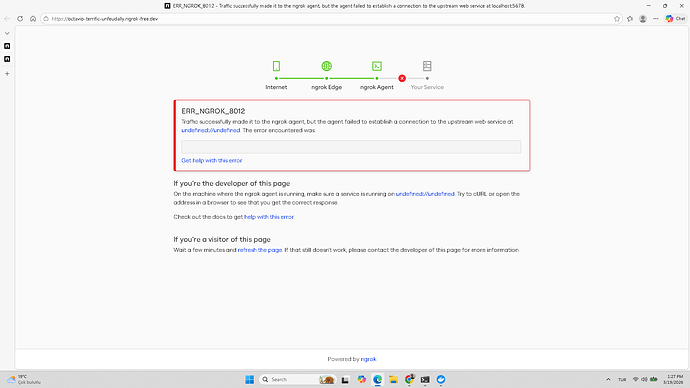Collapse the vertical tabs chevron
Screen dimensions: 690x388
coord(7,33)
